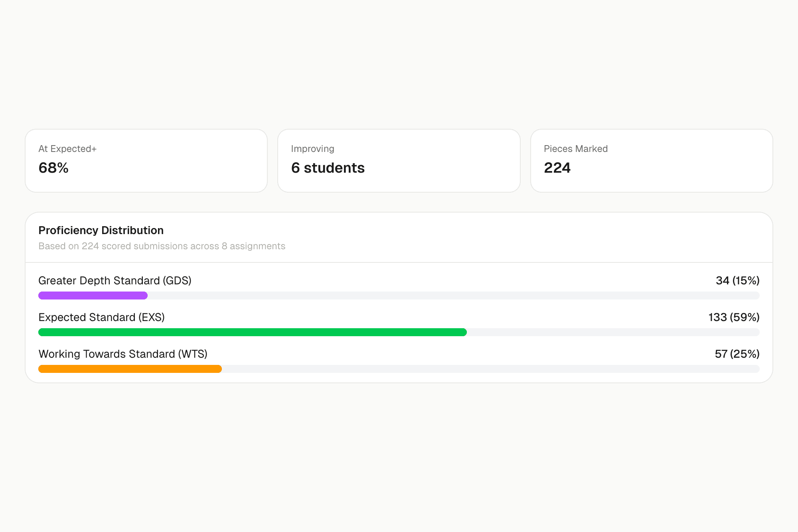Click the 57 (25%) count for WTS
798x532 pixels.
(x=737, y=354)
